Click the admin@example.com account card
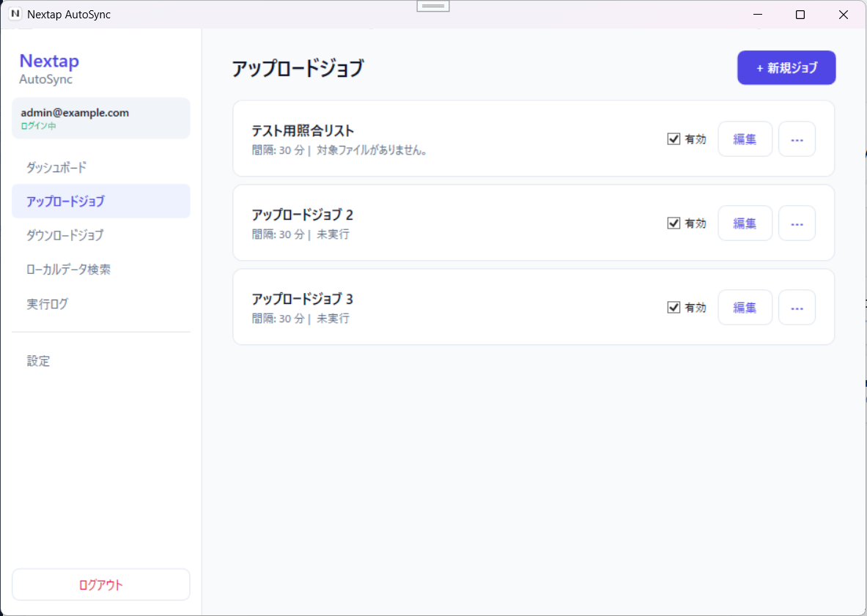The height and width of the screenshot is (616, 867). point(100,118)
